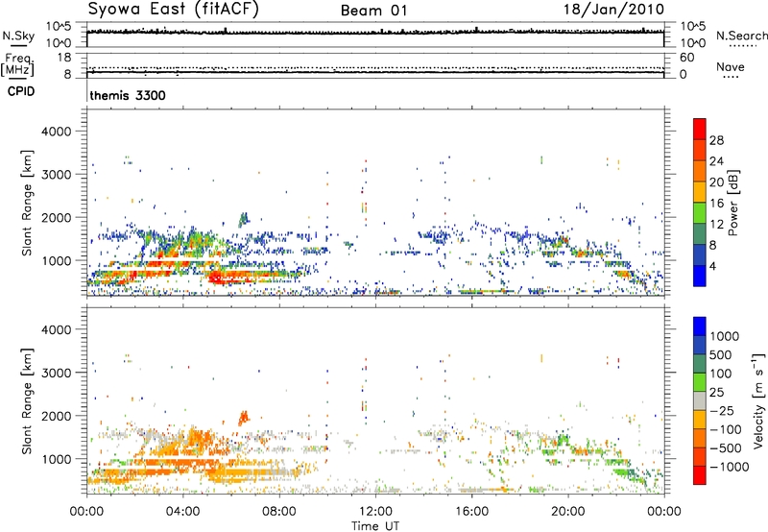The height and width of the screenshot is (532, 768).
Task: Select the "60" tick on the Nave axis
Action: [x=686, y=58]
